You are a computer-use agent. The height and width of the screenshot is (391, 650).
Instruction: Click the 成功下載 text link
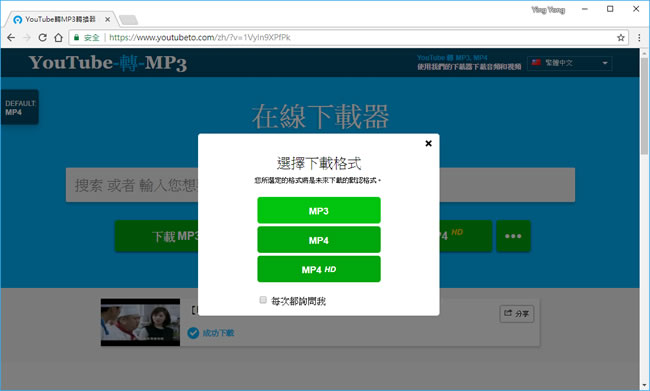(218, 333)
